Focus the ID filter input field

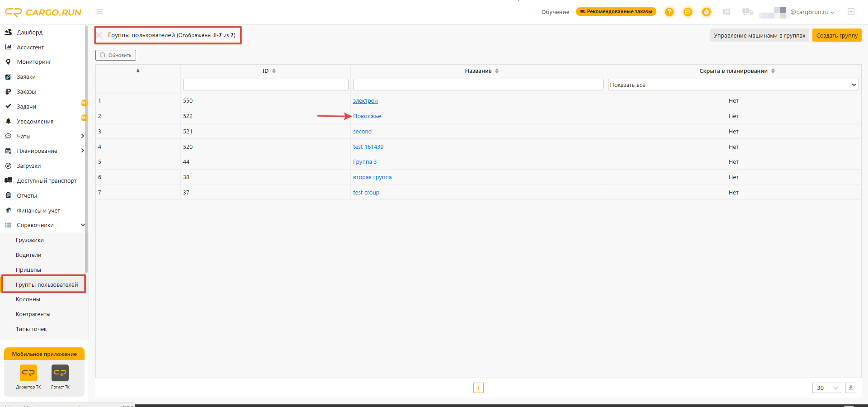(266, 85)
